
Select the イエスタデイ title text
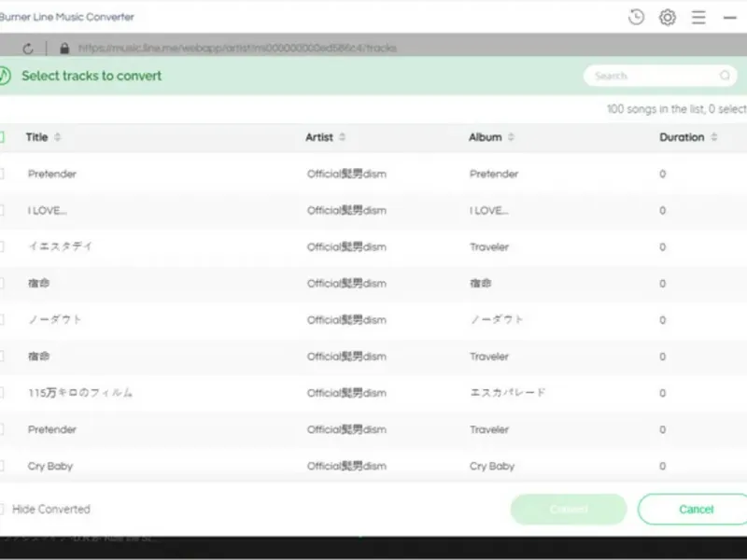60,246
